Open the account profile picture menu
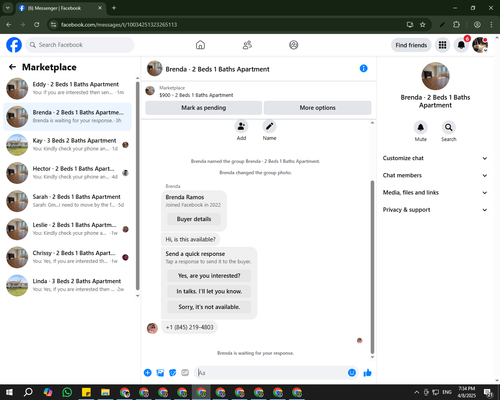The height and width of the screenshot is (400, 500). tap(480, 45)
